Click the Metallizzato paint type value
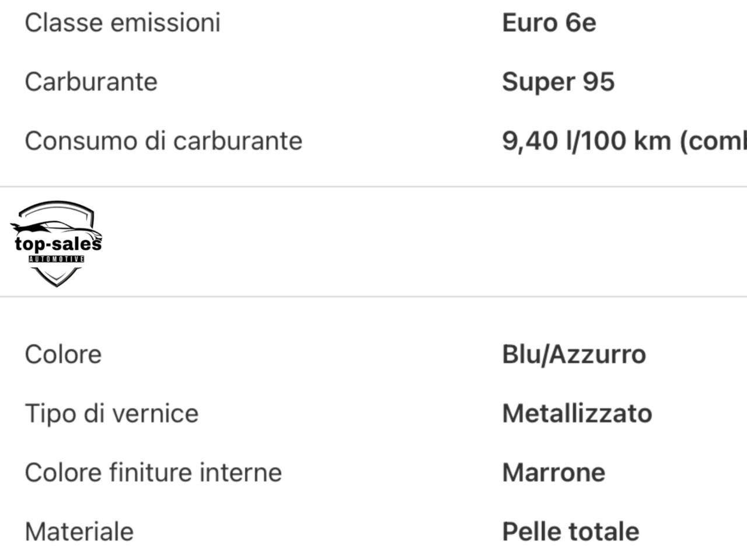The width and height of the screenshot is (747, 560). click(x=577, y=413)
